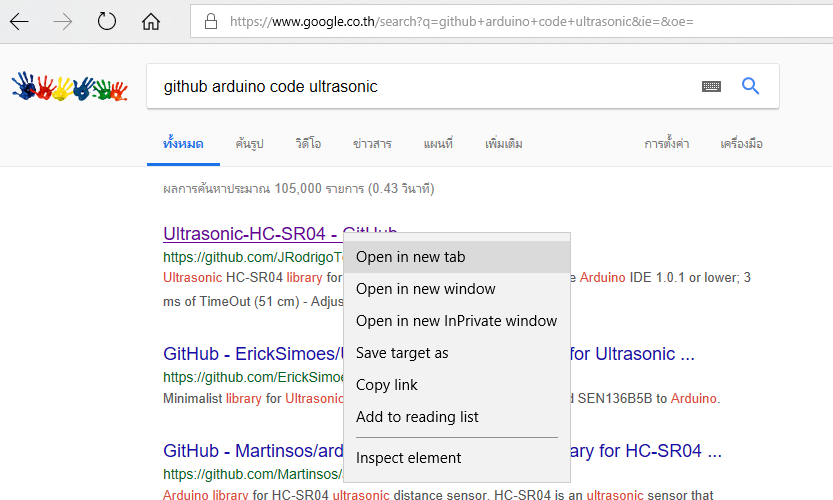
Task: Click the github.com/ErickSimoe green URL
Action: (x=253, y=377)
